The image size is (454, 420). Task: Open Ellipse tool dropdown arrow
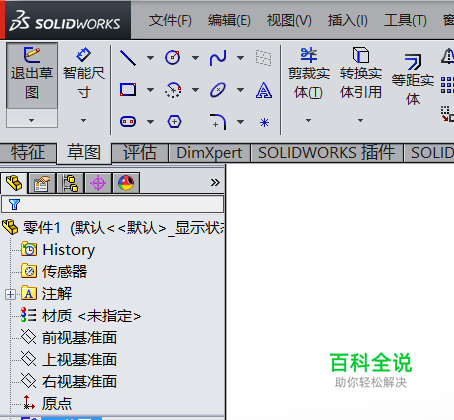240,90
